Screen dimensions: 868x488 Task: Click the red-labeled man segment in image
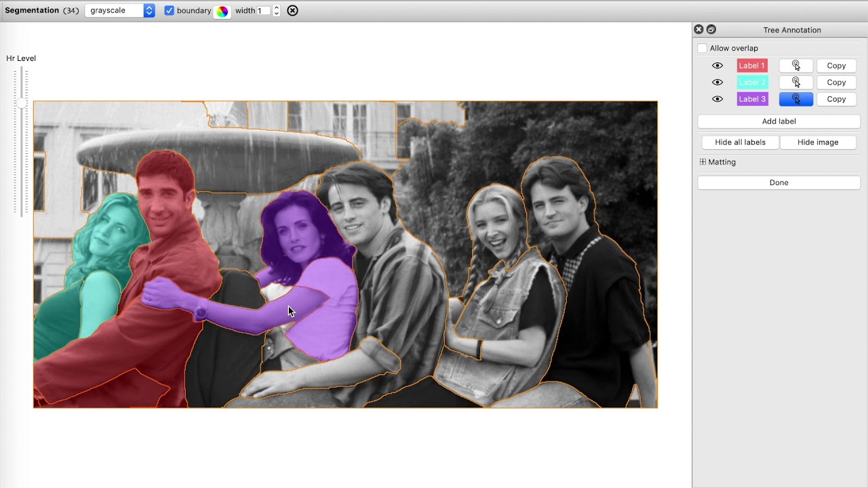(x=163, y=271)
